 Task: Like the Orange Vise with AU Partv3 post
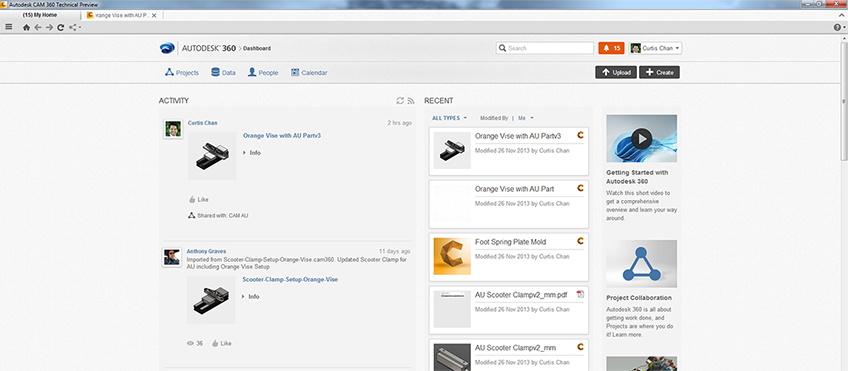tap(198, 200)
